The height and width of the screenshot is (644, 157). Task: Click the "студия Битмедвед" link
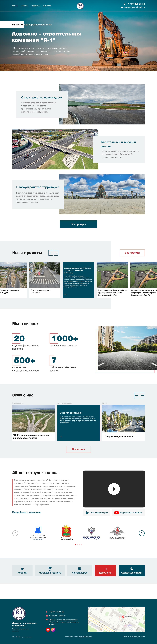click(x=85, y=637)
